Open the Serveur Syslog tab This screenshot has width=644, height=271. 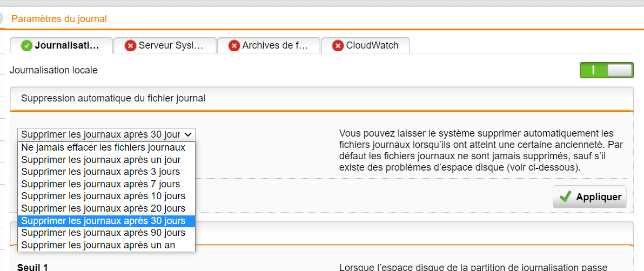click(x=165, y=45)
